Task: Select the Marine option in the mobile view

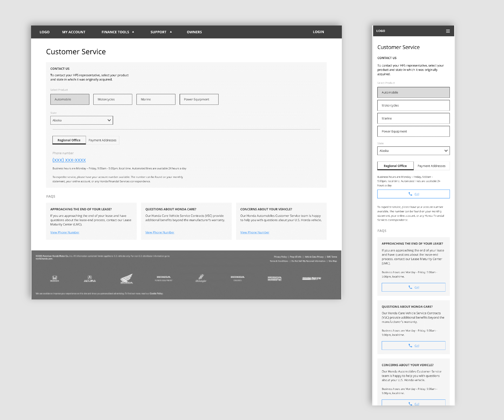Action: [x=413, y=118]
